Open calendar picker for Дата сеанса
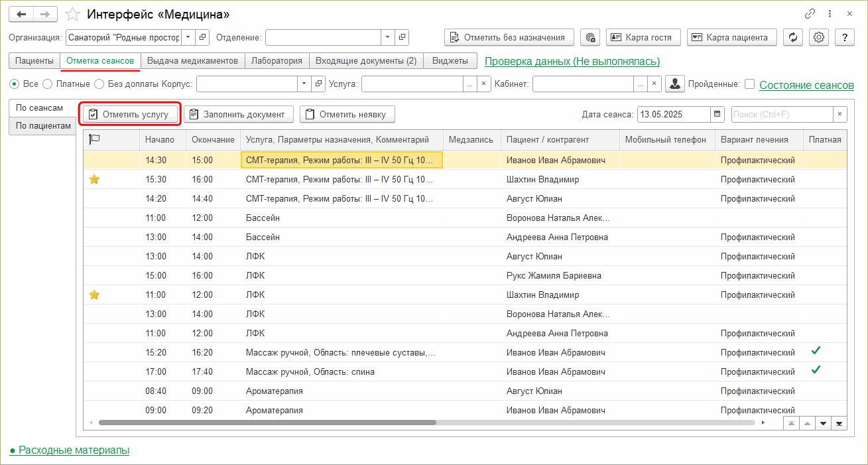Image resolution: width=868 pixels, height=465 pixels. (717, 114)
